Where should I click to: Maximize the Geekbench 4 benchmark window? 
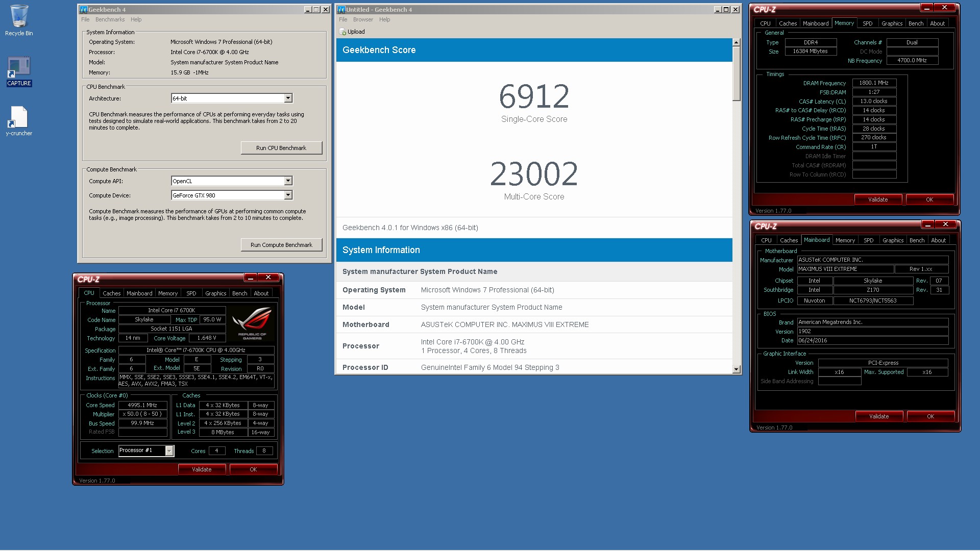click(316, 9)
